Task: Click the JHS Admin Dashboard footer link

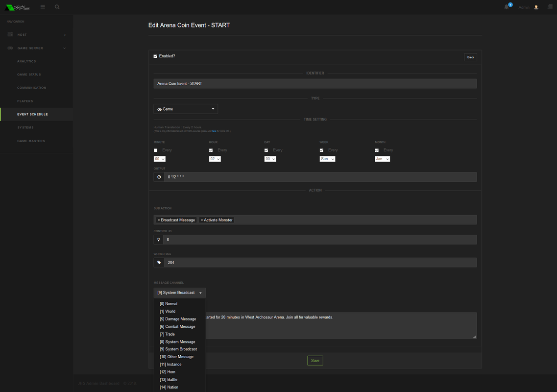Action: pos(98,384)
